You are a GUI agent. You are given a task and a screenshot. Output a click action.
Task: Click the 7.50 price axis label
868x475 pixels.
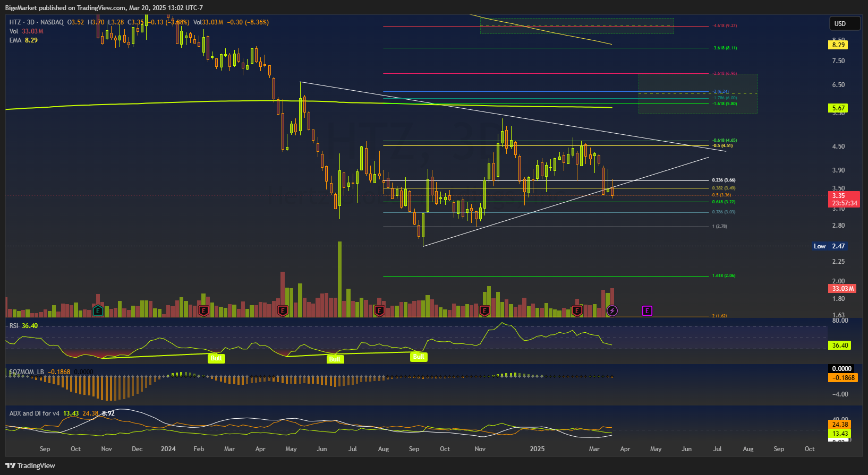(839, 61)
